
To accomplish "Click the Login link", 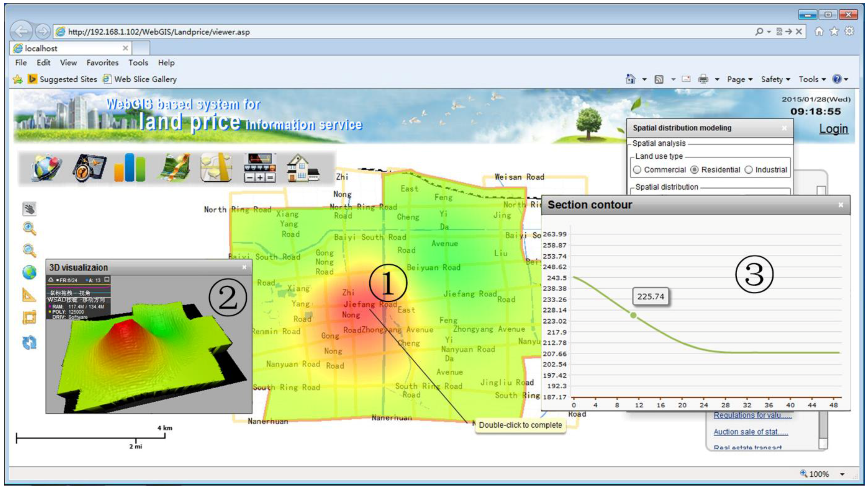I will [834, 129].
